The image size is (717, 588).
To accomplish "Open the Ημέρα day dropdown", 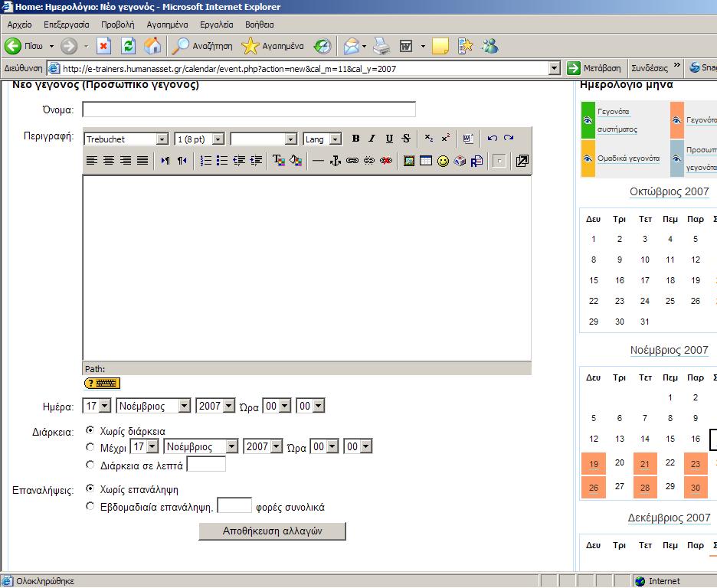I will tap(97, 406).
